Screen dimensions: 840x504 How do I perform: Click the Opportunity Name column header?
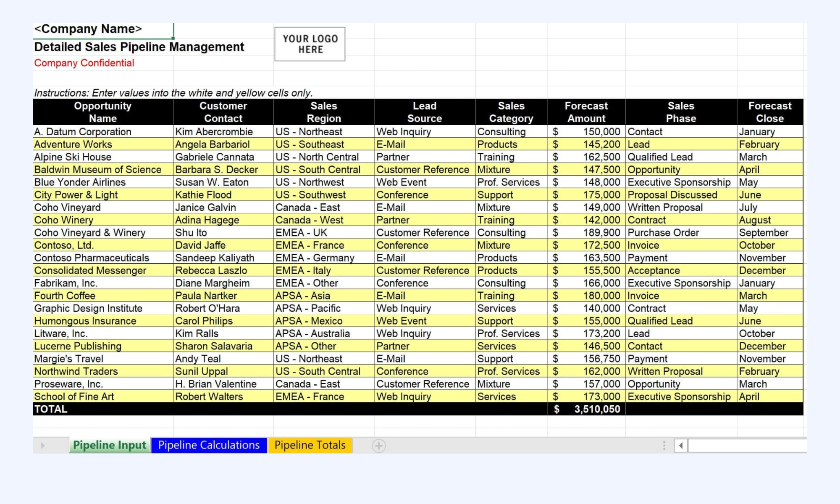point(103,112)
